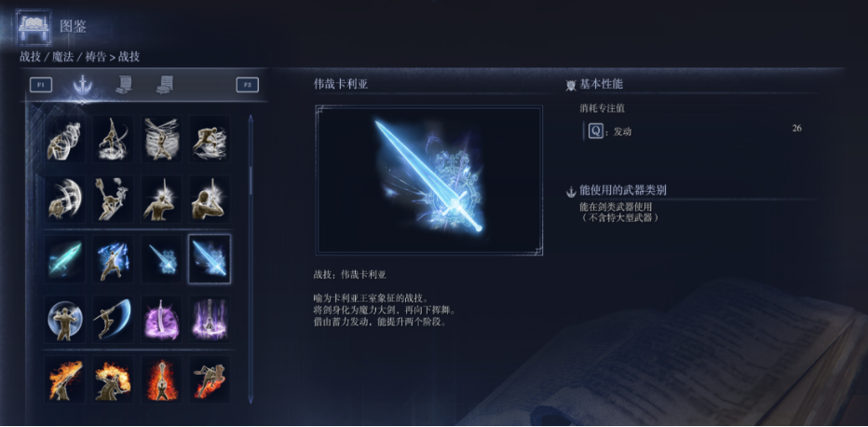Image resolution: width=868 pixels, height=427 pixels.
Task: Select the purple gravity sword skill icon
Action: (x=162, y=319)
